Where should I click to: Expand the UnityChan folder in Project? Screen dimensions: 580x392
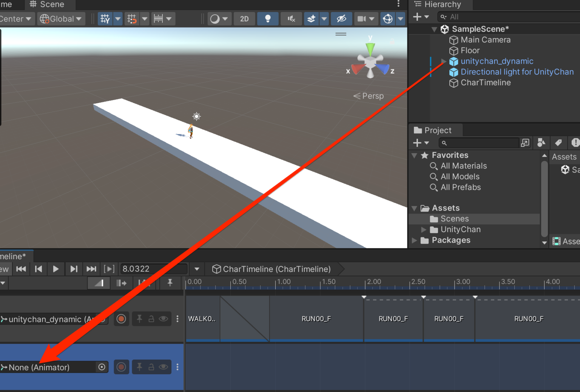423,229
